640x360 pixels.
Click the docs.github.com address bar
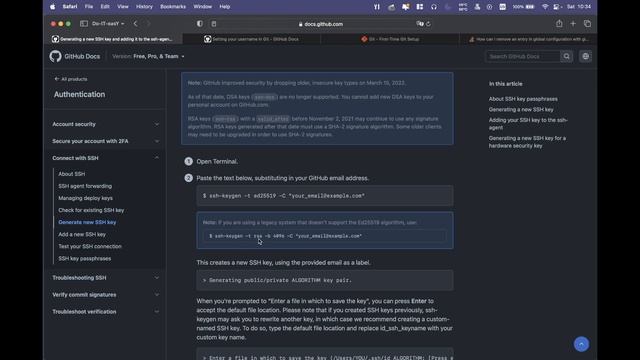[321, 24]
